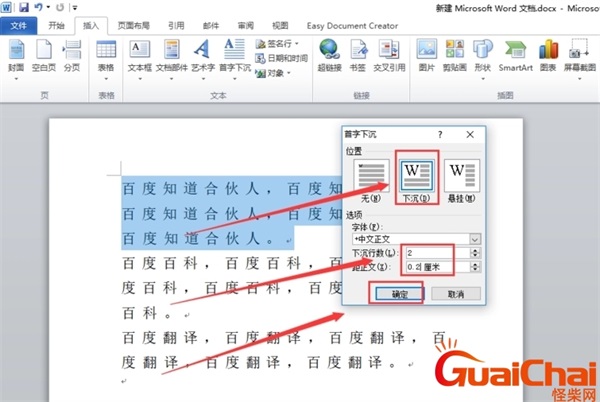Open the 艺术字 WordArt tool
Image resolution: width=600 pixels, height=402 pixels.
pos(202,54)
